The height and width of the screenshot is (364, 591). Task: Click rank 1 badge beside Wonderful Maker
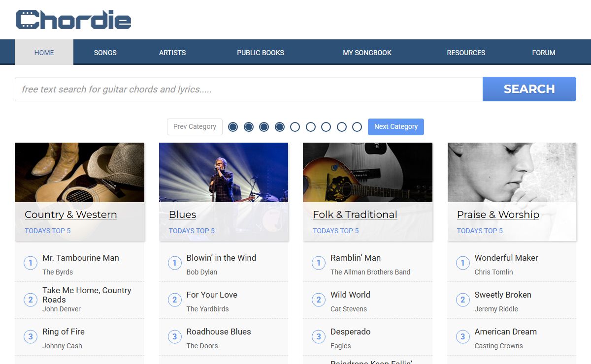click(x=462, y=263)
